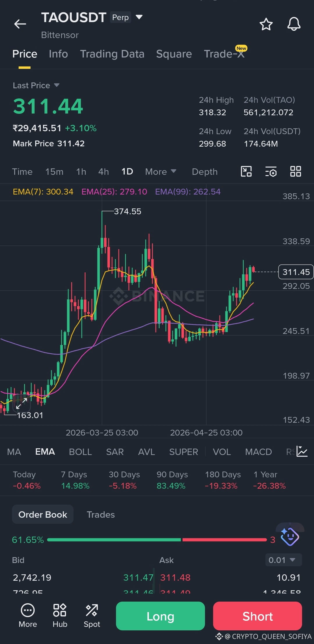Switch to Trades tab
This screenshot has height=644, width=314.
(x=101, y=515)
